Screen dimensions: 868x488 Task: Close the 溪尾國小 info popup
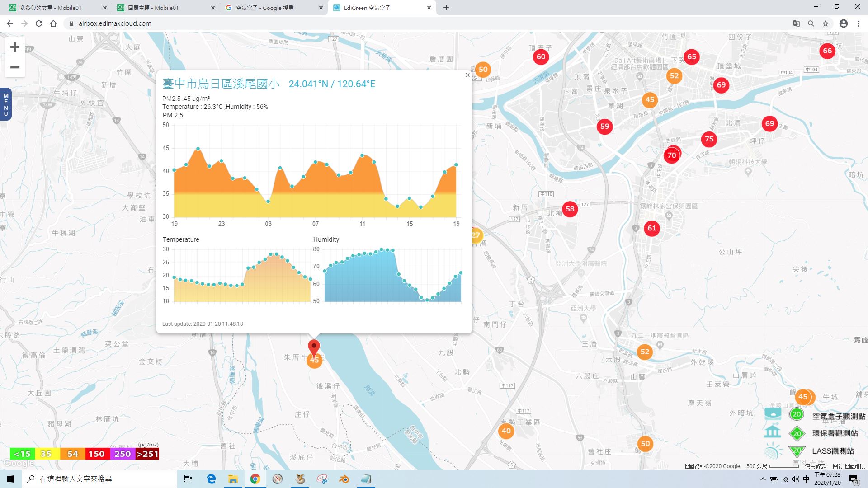click(467, 75)
